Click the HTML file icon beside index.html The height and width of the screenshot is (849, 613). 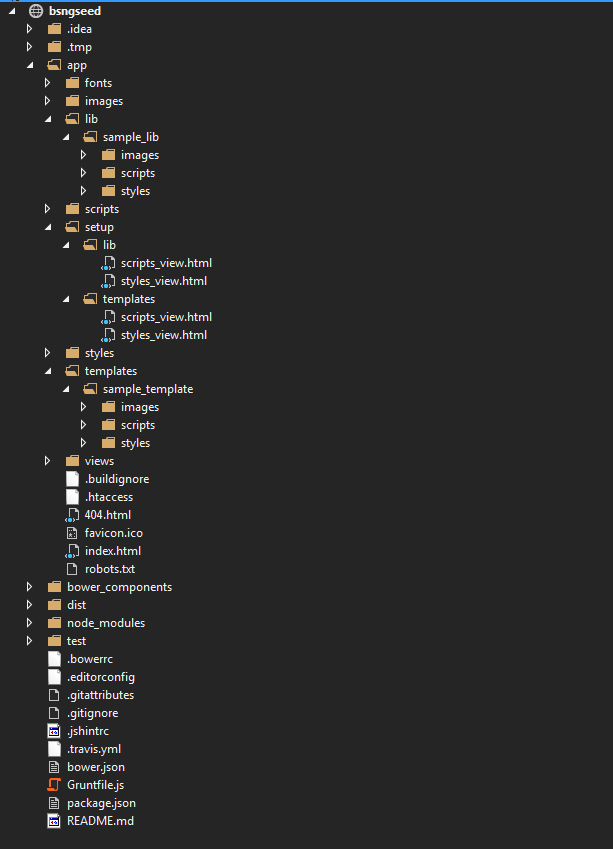pos(74,550)
